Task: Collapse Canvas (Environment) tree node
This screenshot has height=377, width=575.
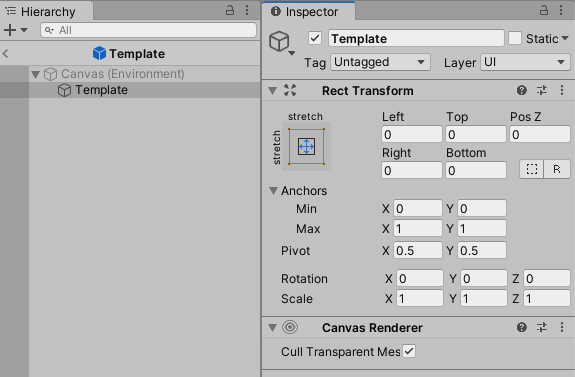Action: pos(36,74)
